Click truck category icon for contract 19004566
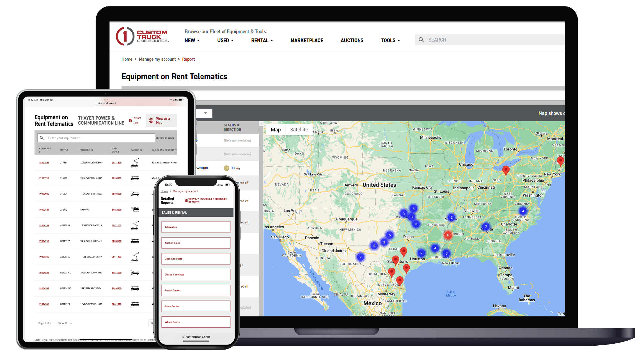 (135, 304)
